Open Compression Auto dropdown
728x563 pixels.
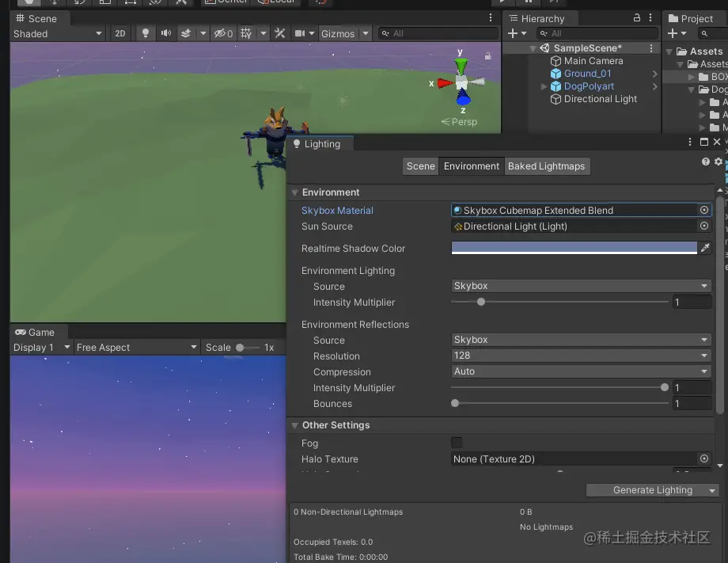pyautogui.click(x=582, y=371)
